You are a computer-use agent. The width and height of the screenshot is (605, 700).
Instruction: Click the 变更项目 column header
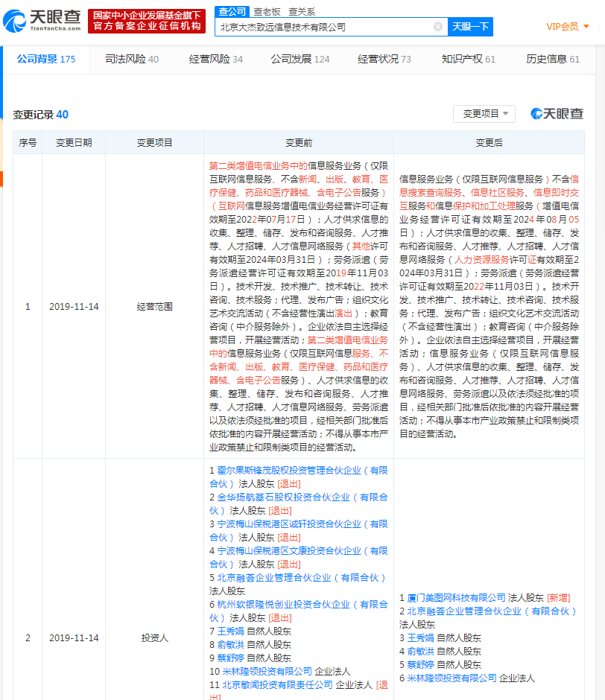(x=154, y=143)
